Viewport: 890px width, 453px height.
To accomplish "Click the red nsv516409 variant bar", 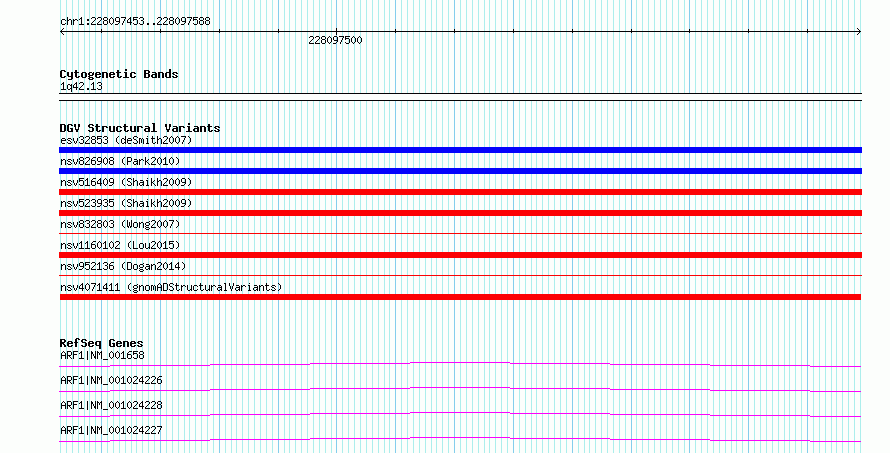I will tap(460, 192).
